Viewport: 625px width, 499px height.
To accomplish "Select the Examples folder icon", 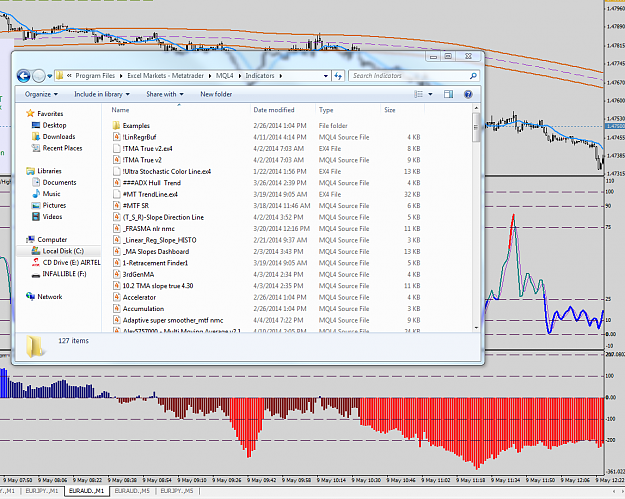I will pyautogui.click(x=116, y=126).
